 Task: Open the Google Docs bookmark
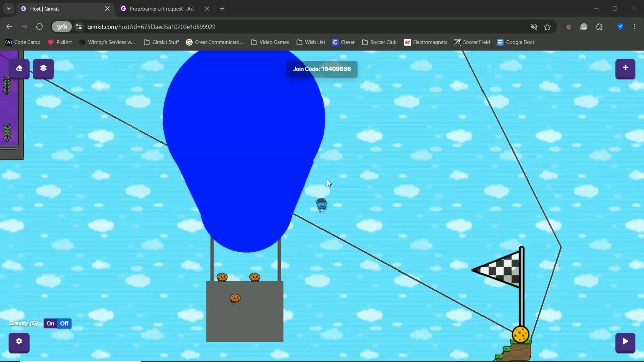tap(516, 42)
